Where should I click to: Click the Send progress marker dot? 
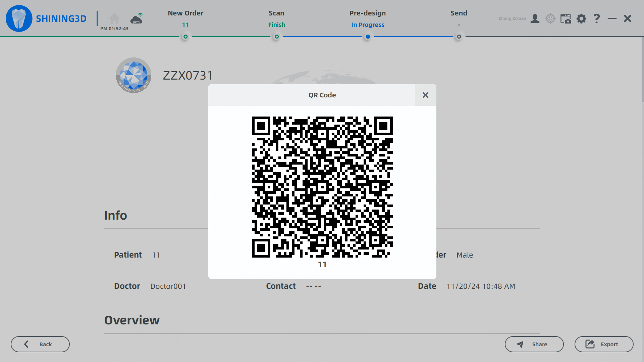coord(459,37)
